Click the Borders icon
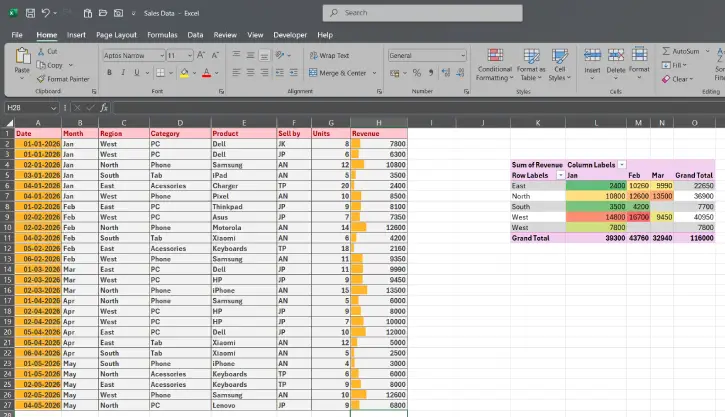The image size is (725, 417). coord(160,73)
